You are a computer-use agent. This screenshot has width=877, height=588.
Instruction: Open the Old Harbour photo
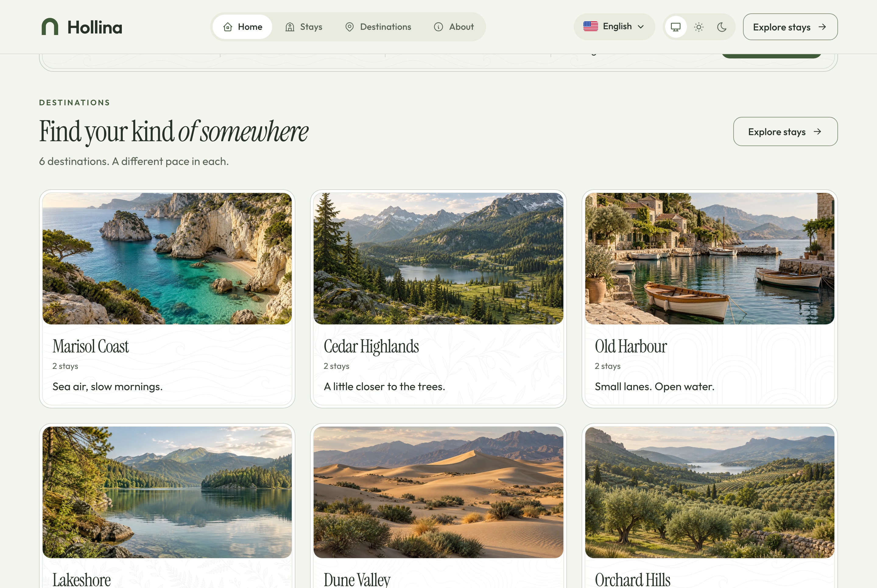coord(709,258)
